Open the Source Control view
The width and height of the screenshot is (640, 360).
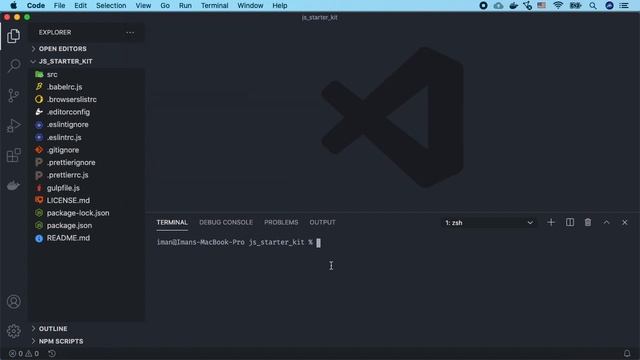(13, 96)
